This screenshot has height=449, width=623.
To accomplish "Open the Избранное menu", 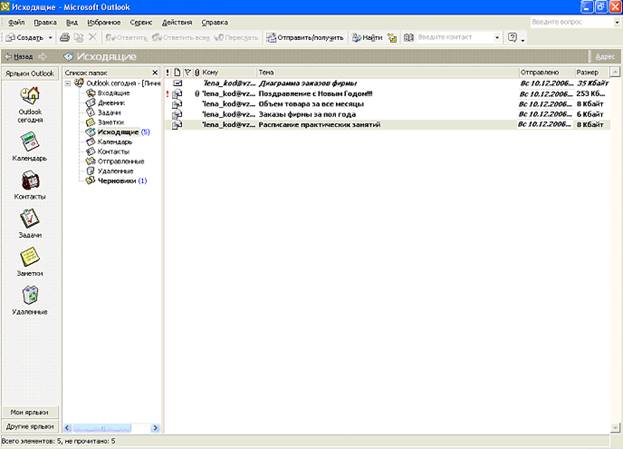I will 104,23.
